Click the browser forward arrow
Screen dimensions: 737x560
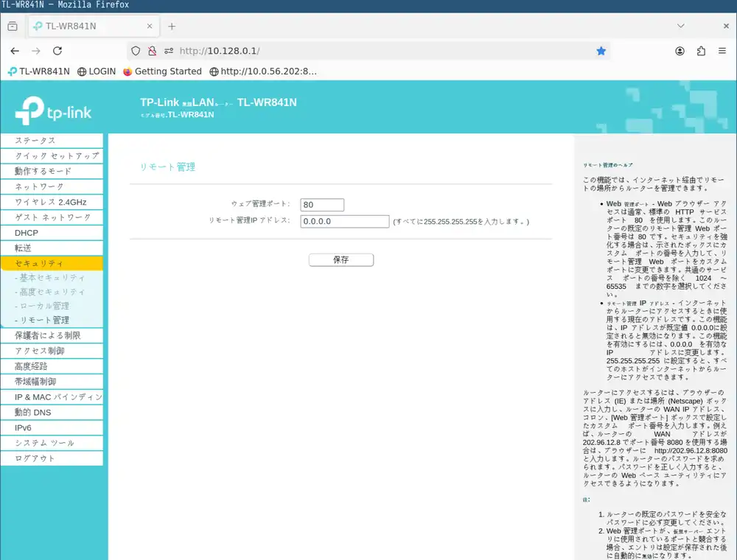pos(36,51)
